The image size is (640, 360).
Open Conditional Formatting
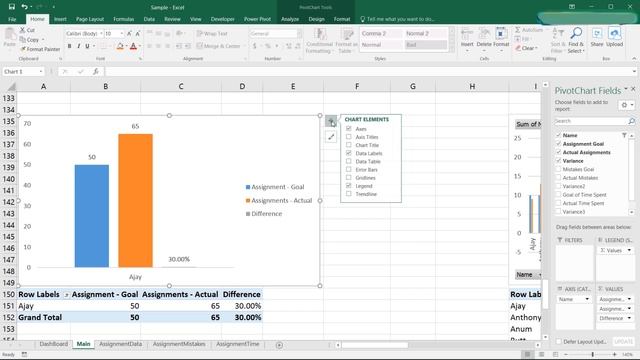320,41
